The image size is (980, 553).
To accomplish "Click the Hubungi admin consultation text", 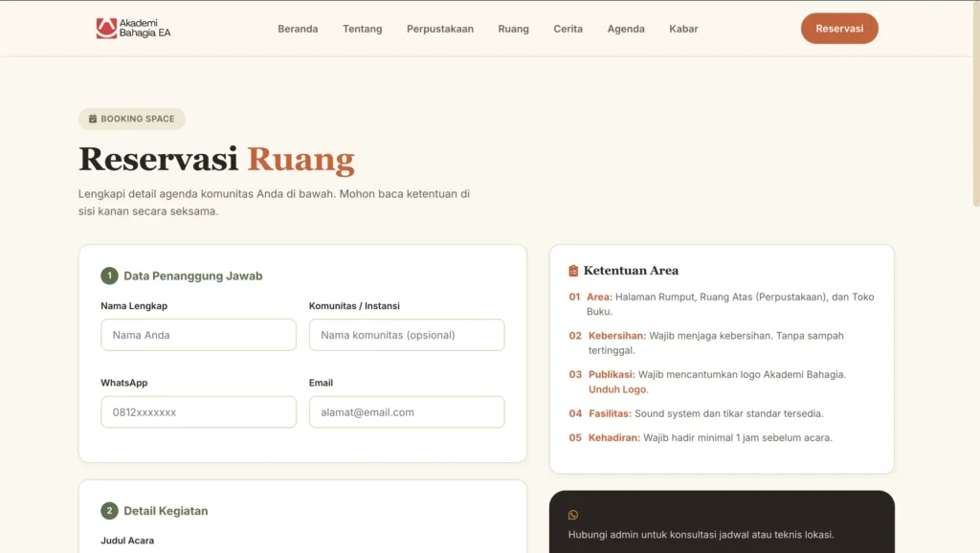I will click(702, 535).
